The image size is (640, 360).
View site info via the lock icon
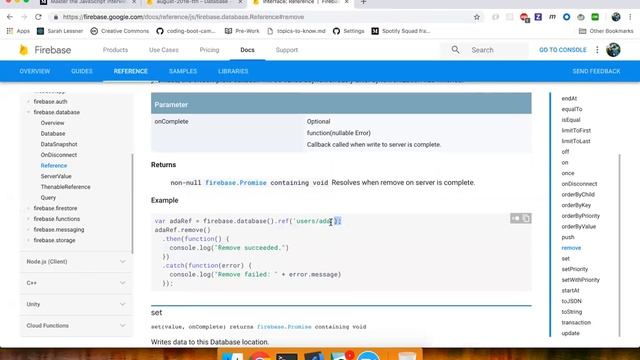[x=56, y=17]
